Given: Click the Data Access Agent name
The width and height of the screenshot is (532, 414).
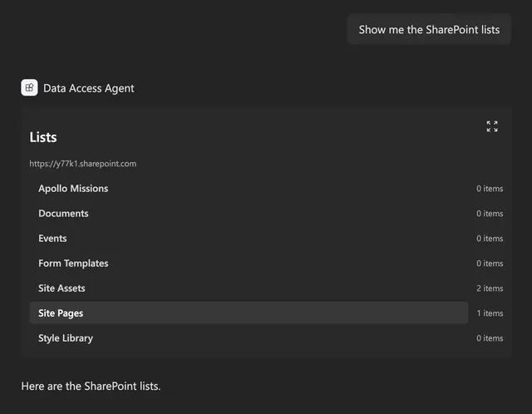Looking at the screenshot, I should click(x=89, y=88).
